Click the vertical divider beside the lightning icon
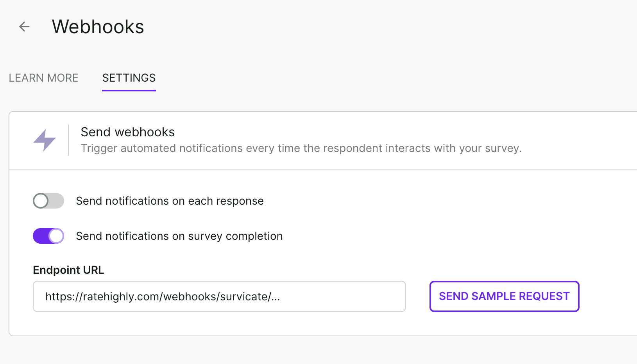637x364 pixels. pyautogui.click(x=68, y=140)
